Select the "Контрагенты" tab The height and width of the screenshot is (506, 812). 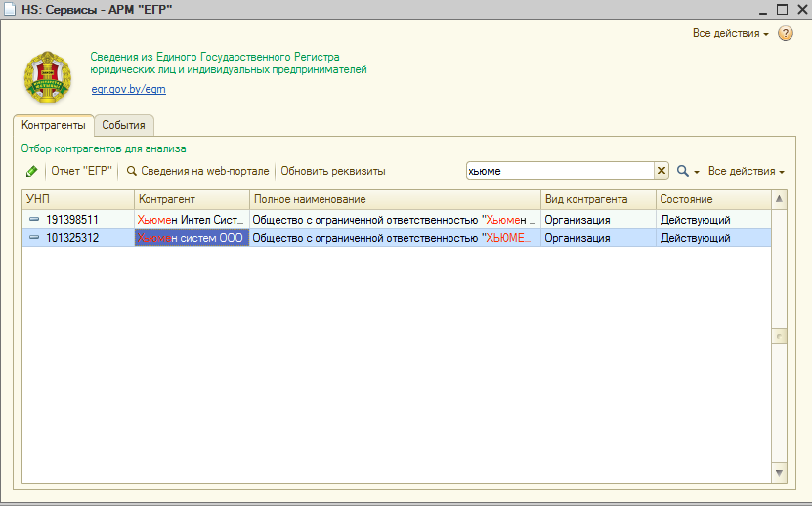pyautogui.click(x=54, y=125)
